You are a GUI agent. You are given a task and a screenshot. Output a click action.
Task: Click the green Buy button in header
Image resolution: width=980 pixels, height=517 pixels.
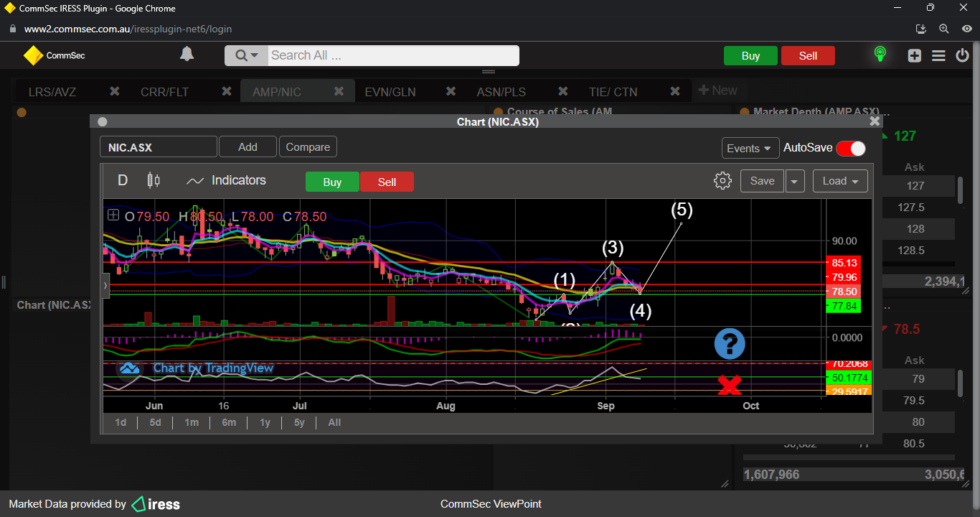pyautogui.click(x=750, y=56)
